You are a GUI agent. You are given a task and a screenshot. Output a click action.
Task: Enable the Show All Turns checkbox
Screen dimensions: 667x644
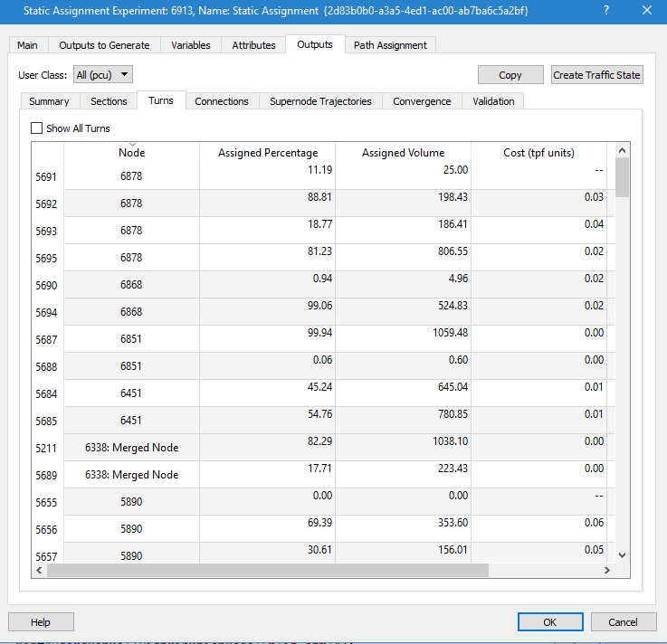pyautogui.click(x=36, y=128)
